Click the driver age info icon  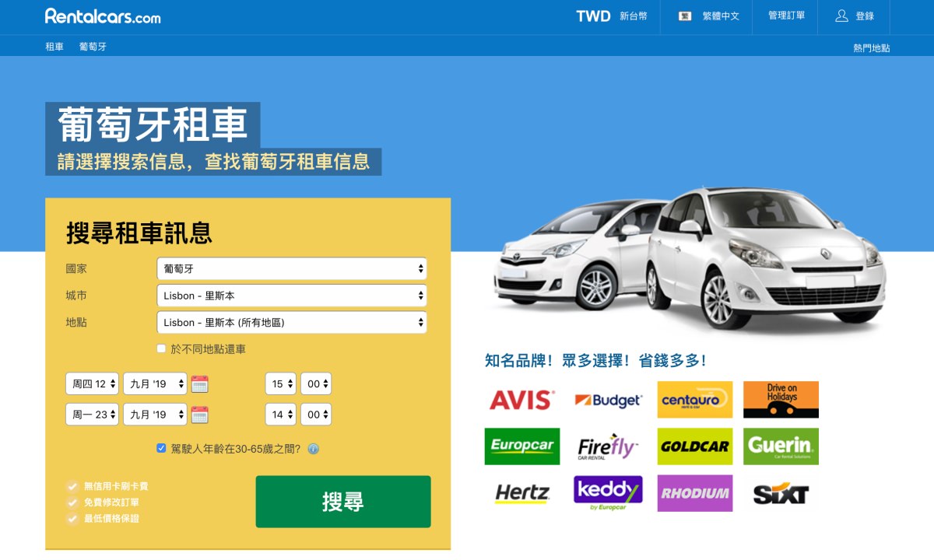click(313, 449)
